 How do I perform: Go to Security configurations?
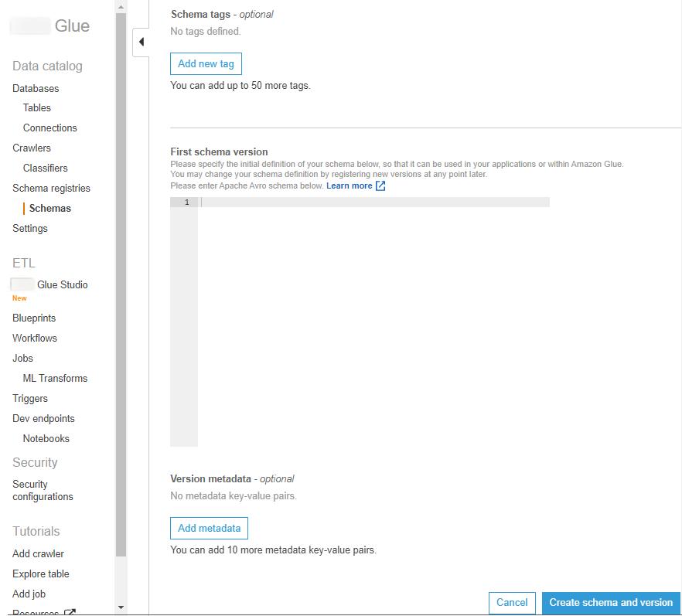click(43, 491)
